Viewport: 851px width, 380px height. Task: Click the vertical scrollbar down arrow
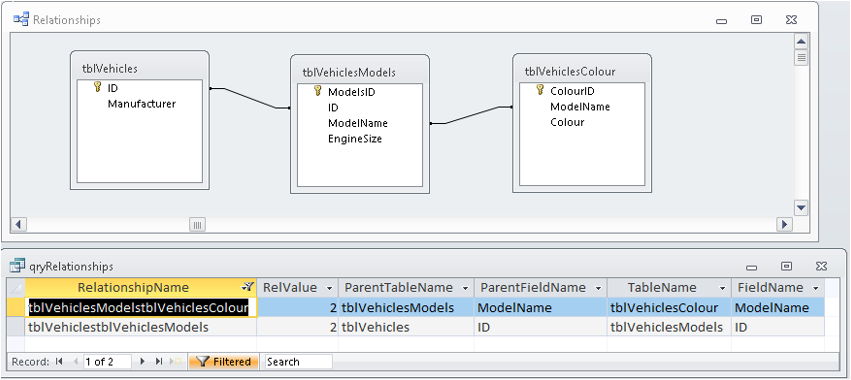coord(801,207)
